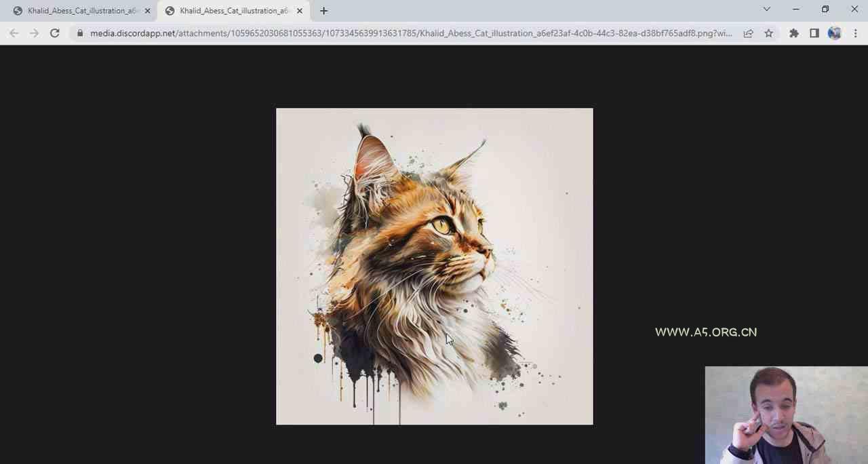The image size is (868, 464).
Task: Minimize the browser window
Action: coord(796,9)
